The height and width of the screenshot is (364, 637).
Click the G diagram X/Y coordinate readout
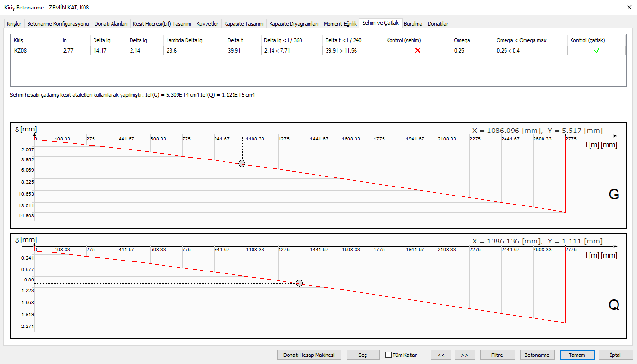[x=537, y=131]
